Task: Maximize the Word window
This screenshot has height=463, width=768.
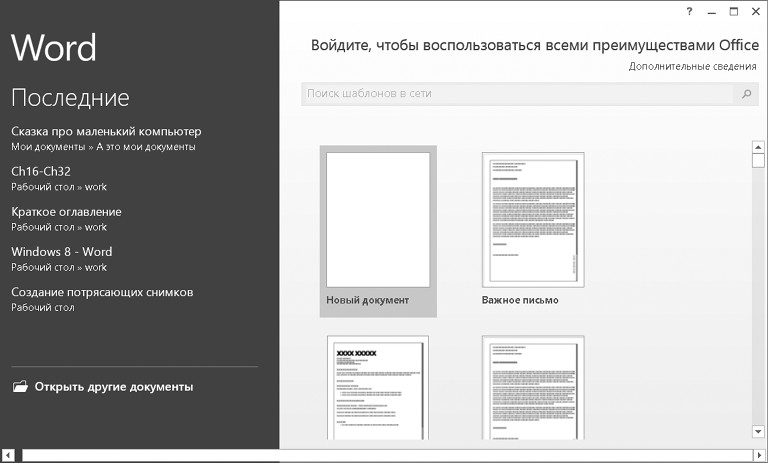Action: pyautogui.click(x=734, y=12)
